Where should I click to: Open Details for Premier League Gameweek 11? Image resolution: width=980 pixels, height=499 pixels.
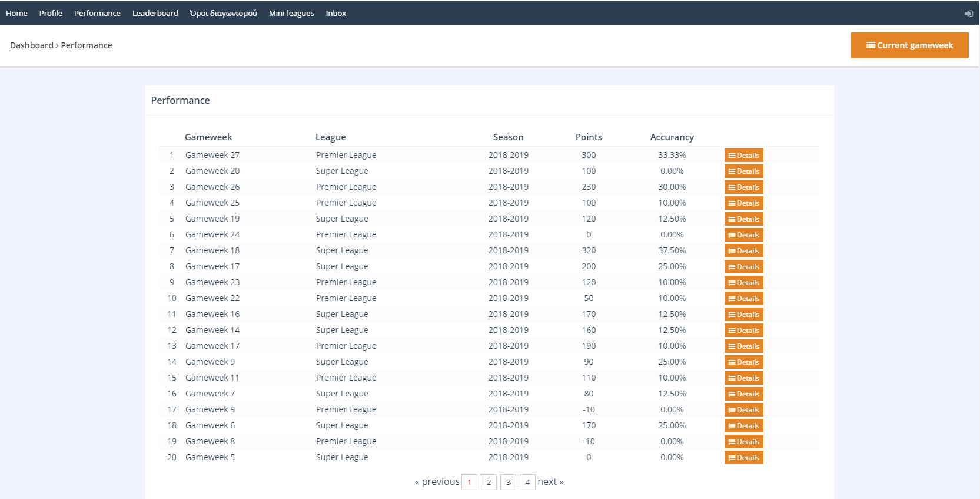click(743, 378)
